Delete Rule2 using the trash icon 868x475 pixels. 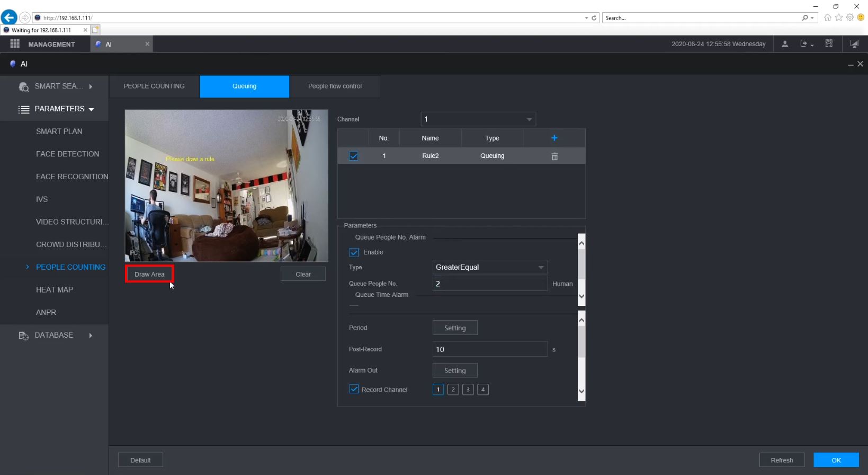tap(554, 156)
